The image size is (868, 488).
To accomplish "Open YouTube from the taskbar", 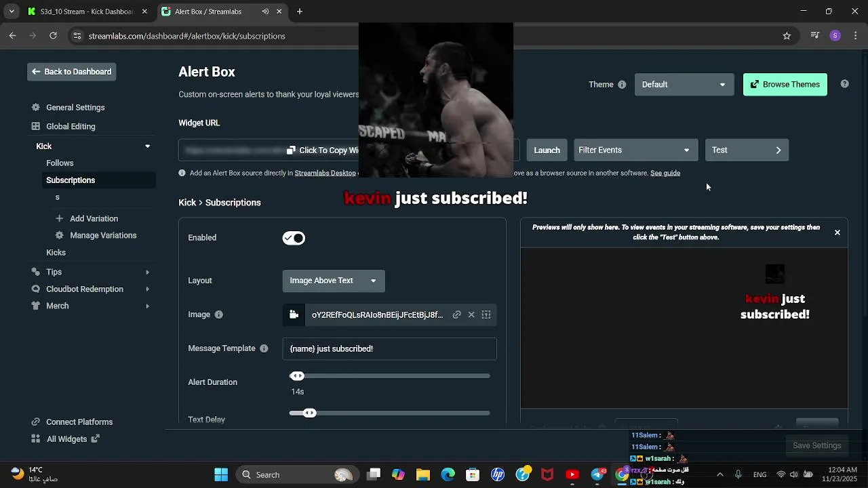I will [572, 474].
